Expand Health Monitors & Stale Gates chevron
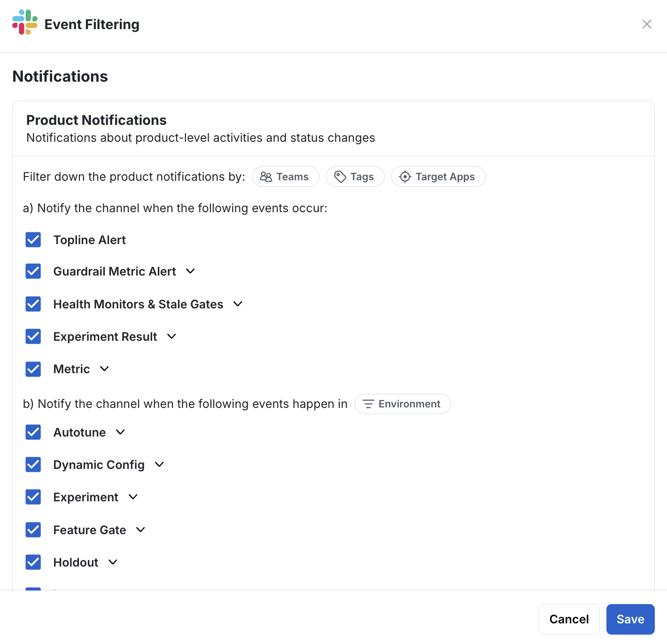 tap(238, 304)
